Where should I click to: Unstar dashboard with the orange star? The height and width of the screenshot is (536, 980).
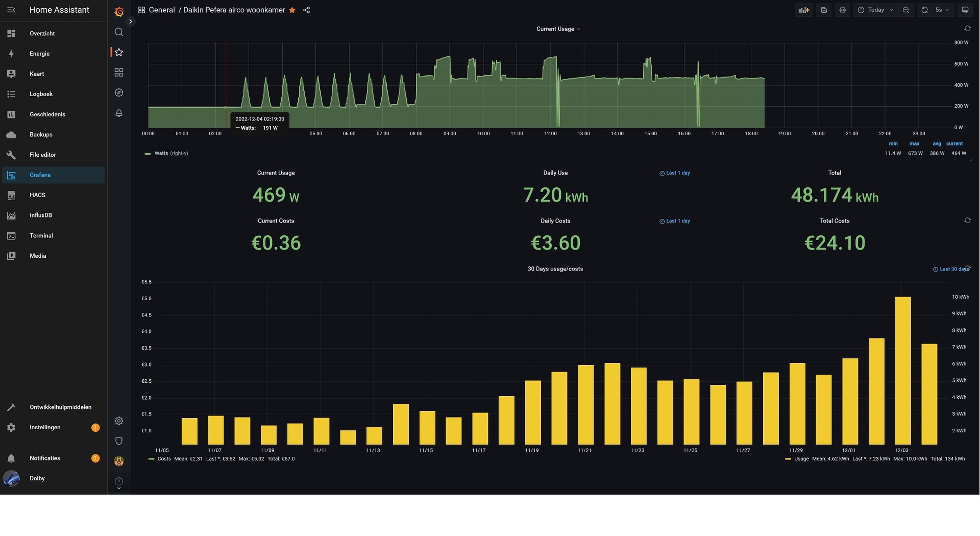coord(292,10)
